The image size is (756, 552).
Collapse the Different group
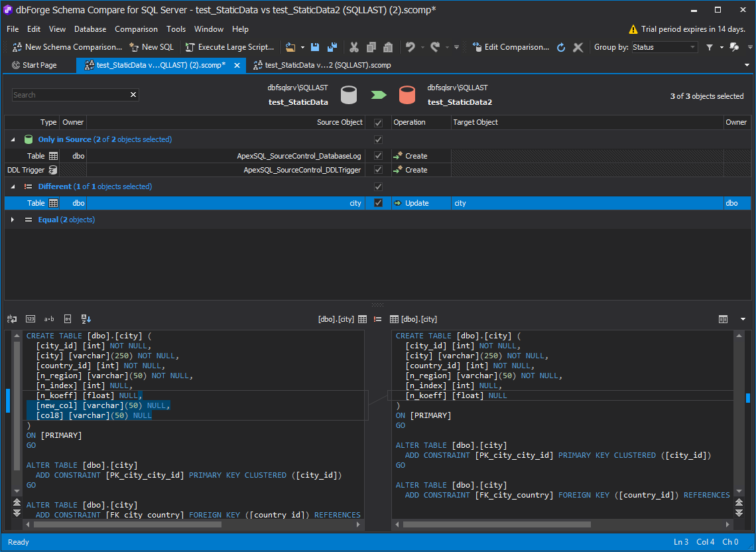(x=13, y=186)
